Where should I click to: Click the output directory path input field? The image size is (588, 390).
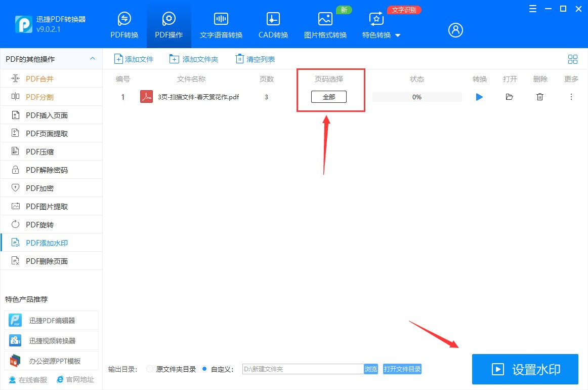[x=304, y=369]
